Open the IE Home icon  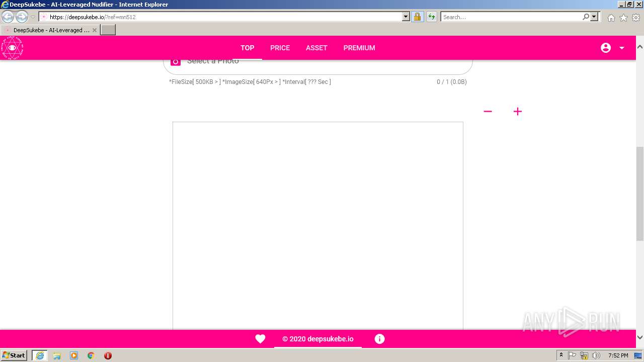(611, 18)
